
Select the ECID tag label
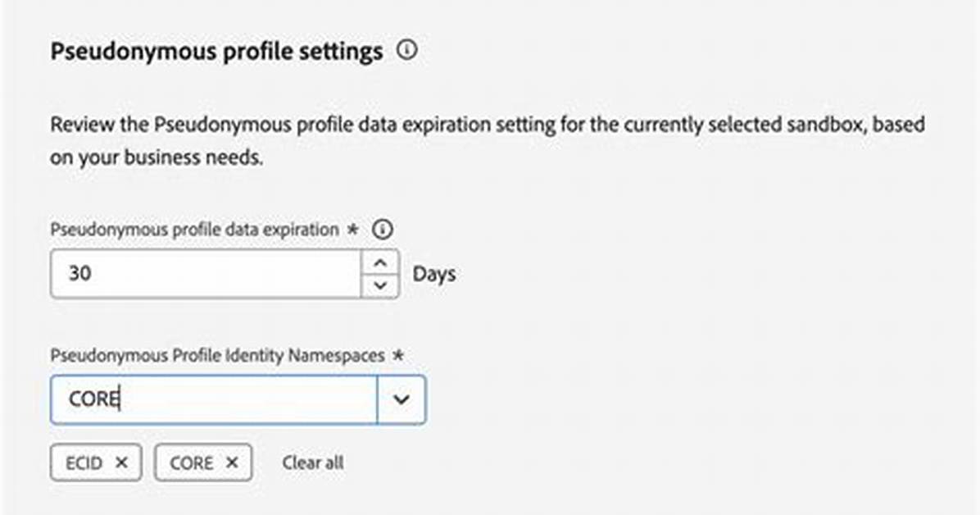pos(84,463)
